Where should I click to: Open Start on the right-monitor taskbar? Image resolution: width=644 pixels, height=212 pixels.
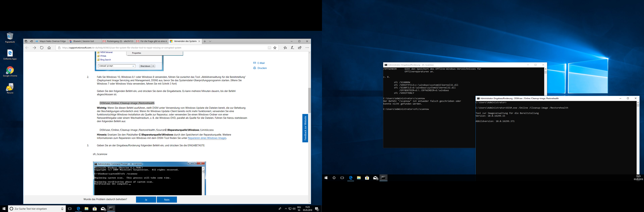pyautogui.click(x=326, y=178)
